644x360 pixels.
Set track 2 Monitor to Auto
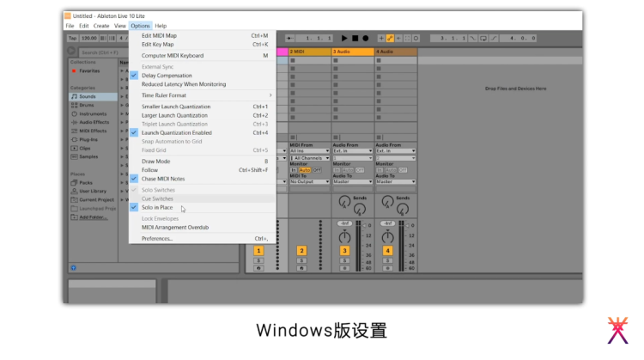[305, 170]
